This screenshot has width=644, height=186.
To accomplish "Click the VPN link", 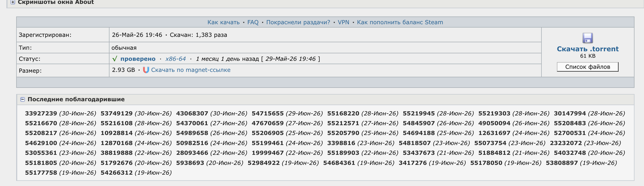I will [343, 22].
